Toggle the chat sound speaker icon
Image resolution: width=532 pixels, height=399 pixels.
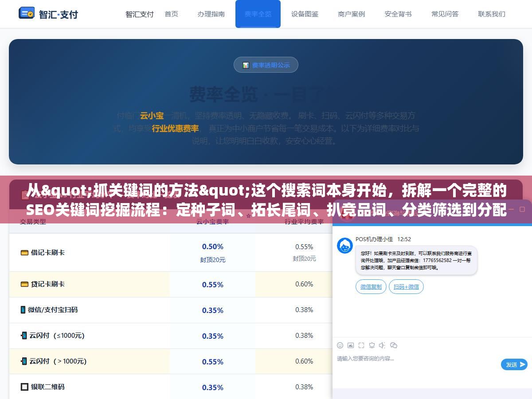(x=383, y=345)
